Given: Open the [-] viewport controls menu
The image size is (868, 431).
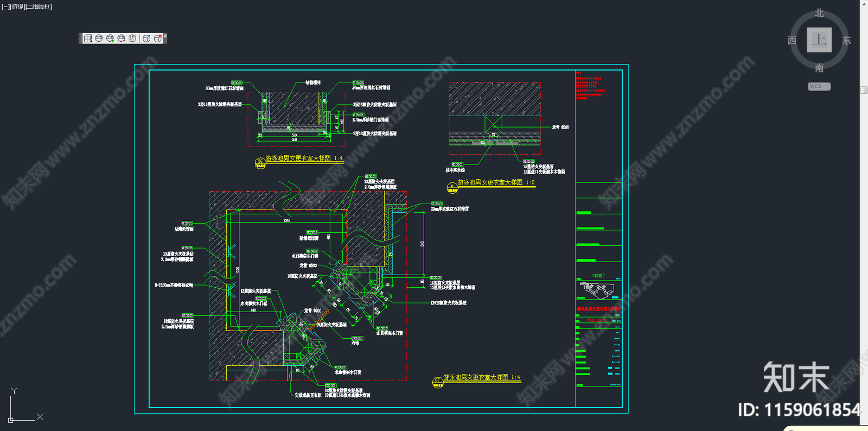Looking at the screenshot, I should pyautogui.click(x=5, y=7).
